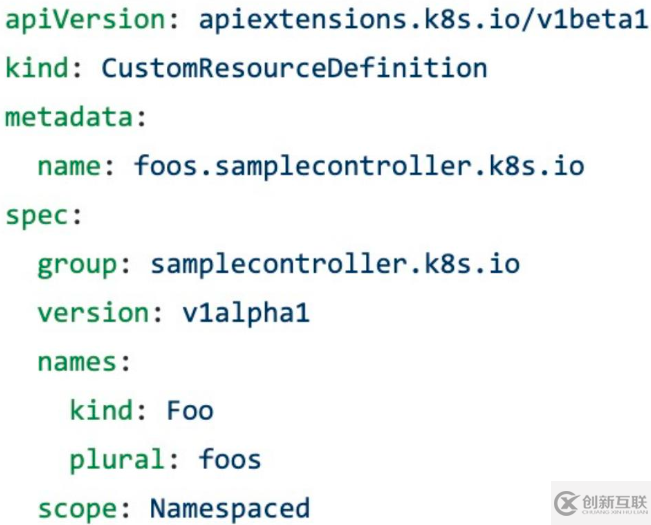Select the samplecontroller.k8s.io group value
651x525 pixels.
pos(335,264)
